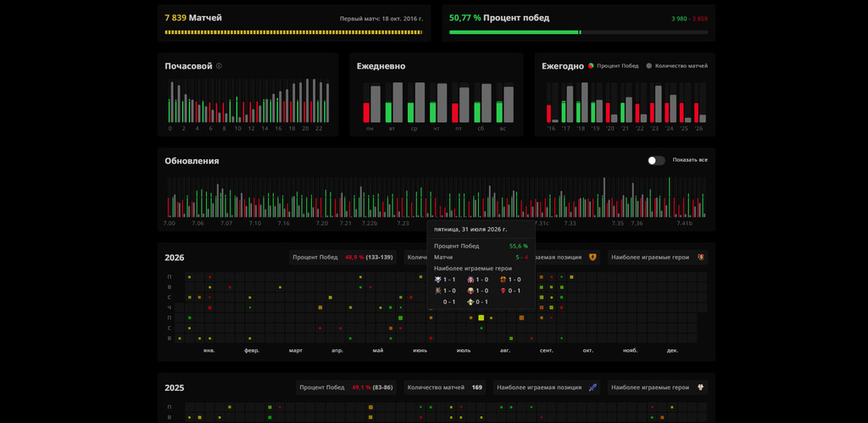
Task: Click patch label 7.36 under Обновления
Action: point(637,223)
